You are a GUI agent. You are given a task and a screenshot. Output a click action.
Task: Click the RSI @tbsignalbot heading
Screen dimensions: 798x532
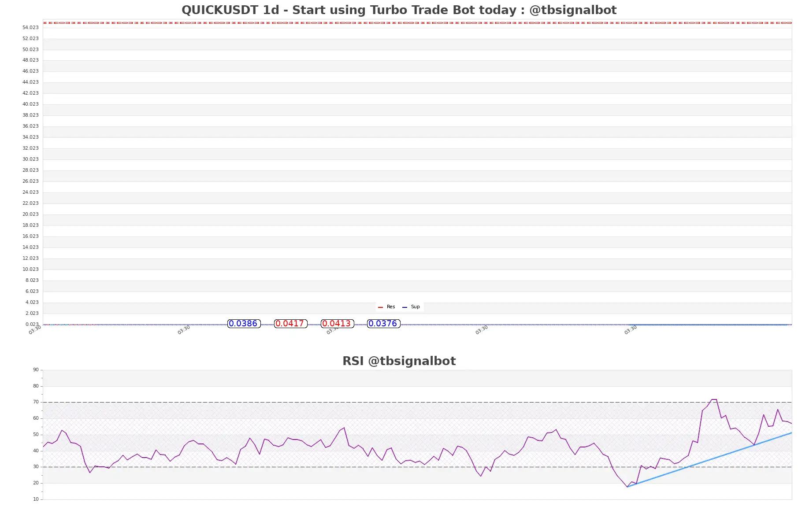[399, 361]
